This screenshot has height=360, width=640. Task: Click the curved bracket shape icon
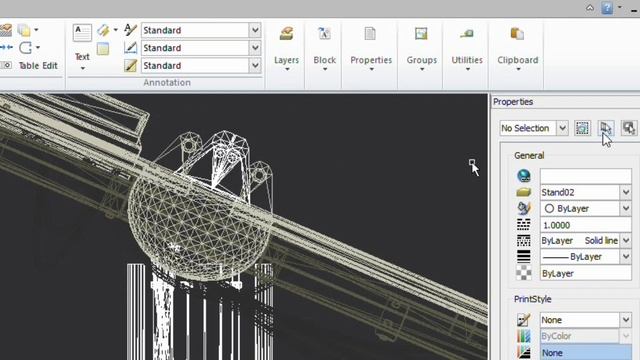[x=25, y=47]
